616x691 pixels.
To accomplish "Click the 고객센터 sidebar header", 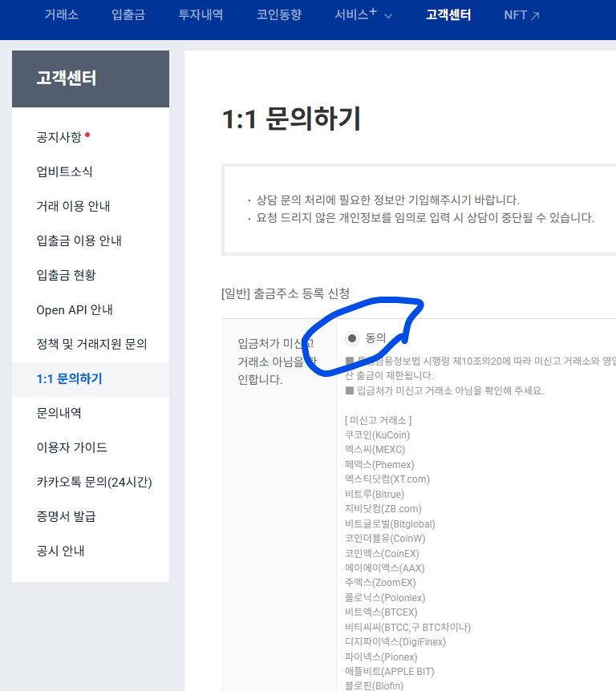I will pyautogui.click(x=91, y=79).
